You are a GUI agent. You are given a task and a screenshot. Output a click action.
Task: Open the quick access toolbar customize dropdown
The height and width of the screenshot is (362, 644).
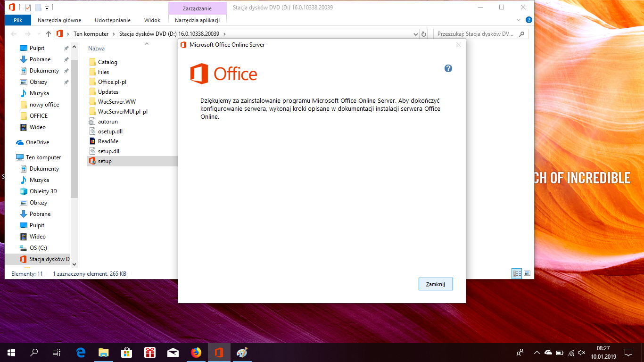[x=47, y=8]
